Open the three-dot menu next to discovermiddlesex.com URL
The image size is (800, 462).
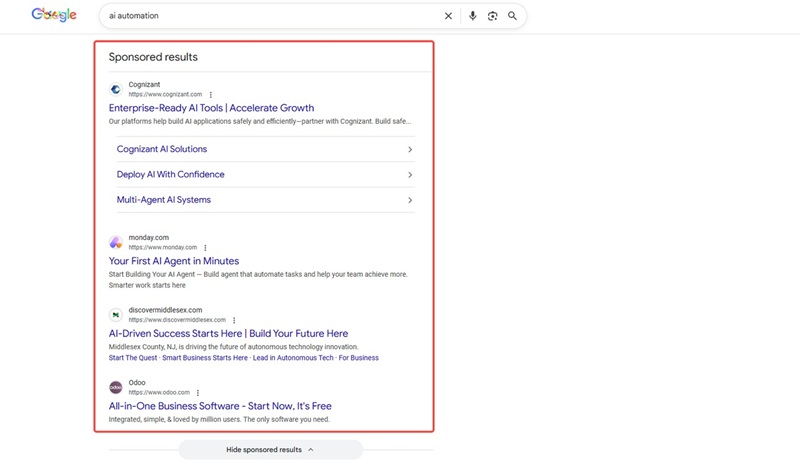coord(234,320)
